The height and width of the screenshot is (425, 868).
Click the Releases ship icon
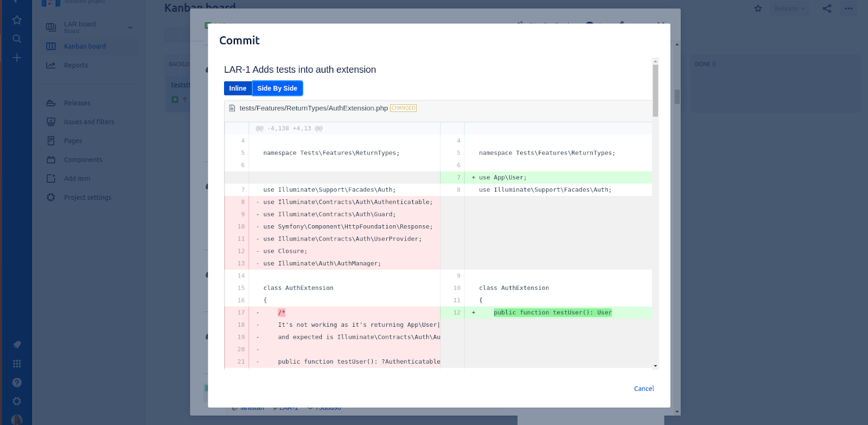(x=51, y=103)
